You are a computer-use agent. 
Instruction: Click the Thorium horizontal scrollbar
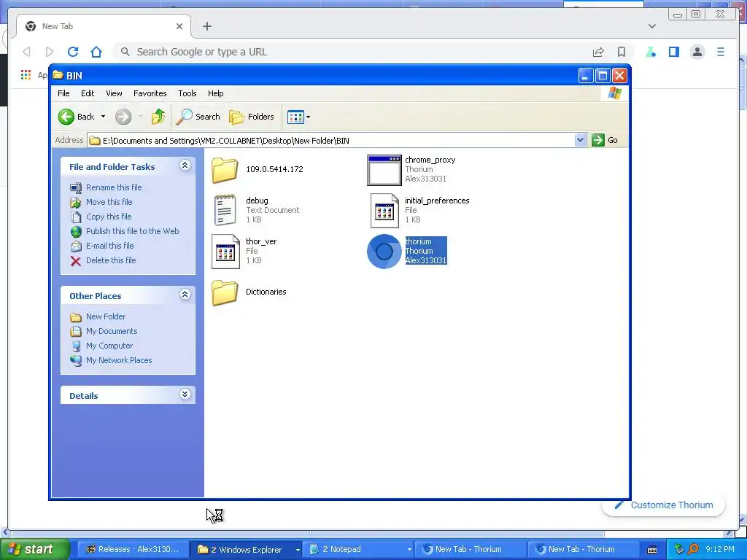(307, 533)
